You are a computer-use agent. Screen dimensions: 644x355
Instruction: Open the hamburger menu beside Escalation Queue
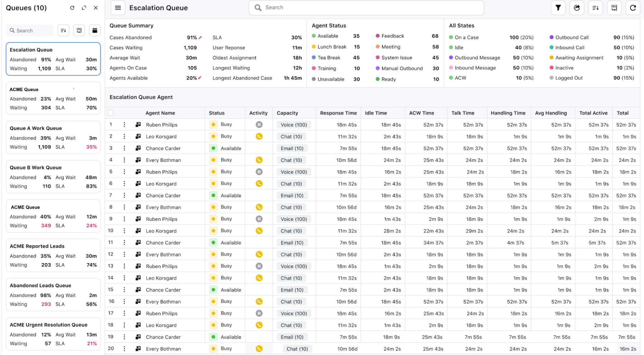tap(118, 8)
